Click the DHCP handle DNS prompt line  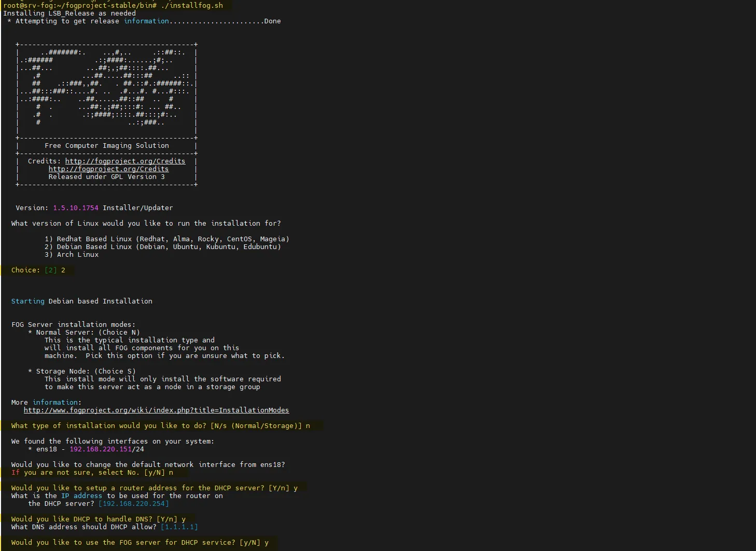(98, 519)
